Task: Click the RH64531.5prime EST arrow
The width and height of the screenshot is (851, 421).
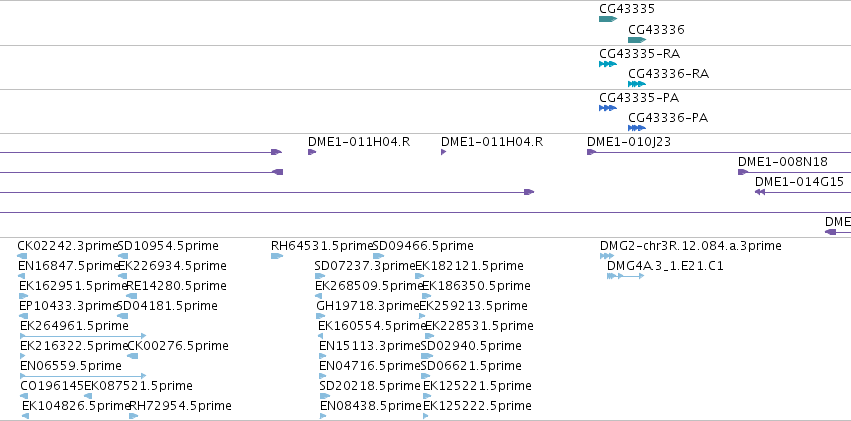Action: (277, 256)
